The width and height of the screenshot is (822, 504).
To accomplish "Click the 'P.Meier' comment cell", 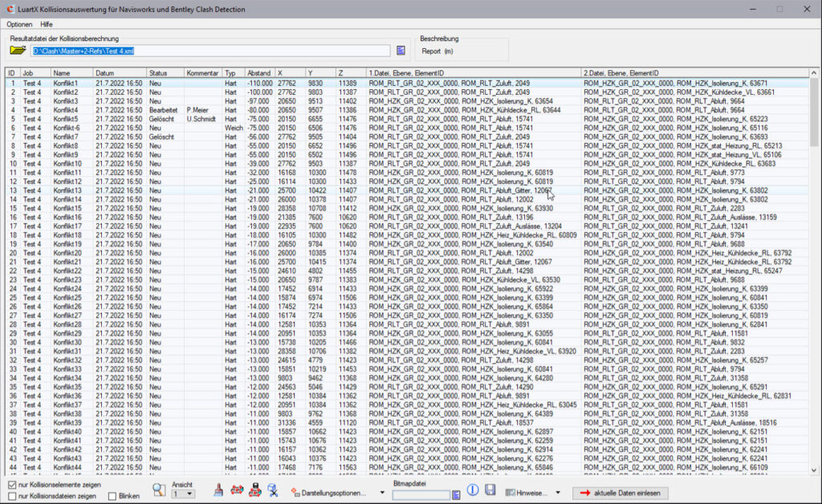I will [x=197, y=110].
